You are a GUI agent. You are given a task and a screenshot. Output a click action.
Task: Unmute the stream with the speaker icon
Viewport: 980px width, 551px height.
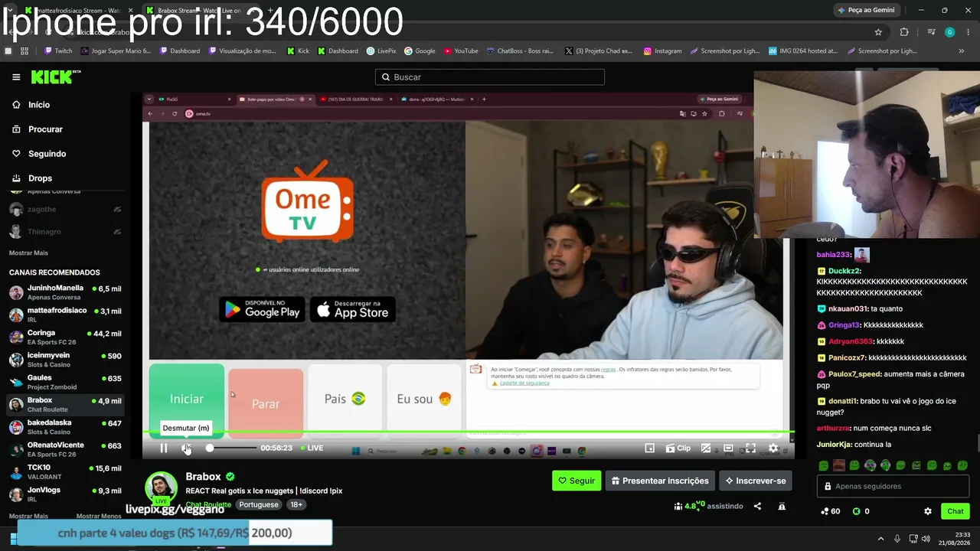pos(186,448)
